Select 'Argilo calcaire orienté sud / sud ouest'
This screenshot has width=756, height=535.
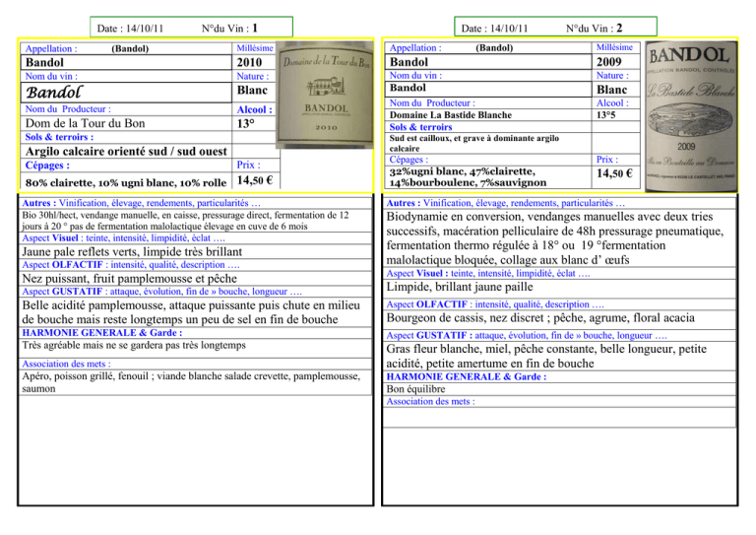pos(126,152)
